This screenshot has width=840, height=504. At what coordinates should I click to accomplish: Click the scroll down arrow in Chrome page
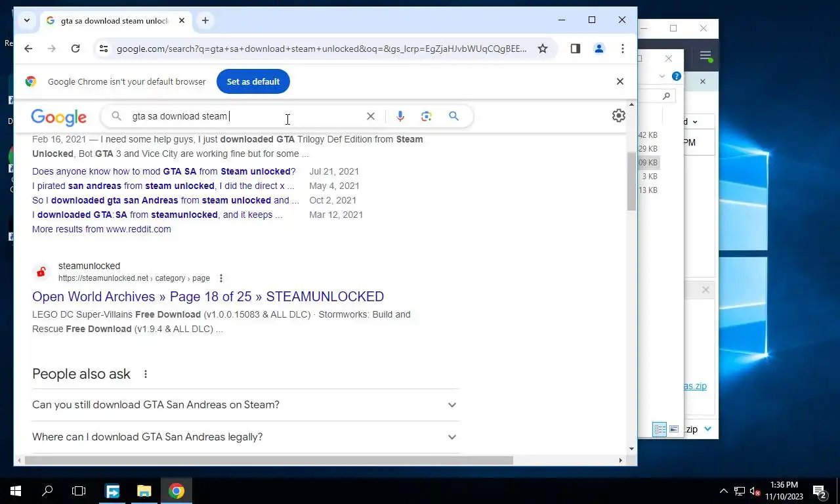(x=631, y=449)
